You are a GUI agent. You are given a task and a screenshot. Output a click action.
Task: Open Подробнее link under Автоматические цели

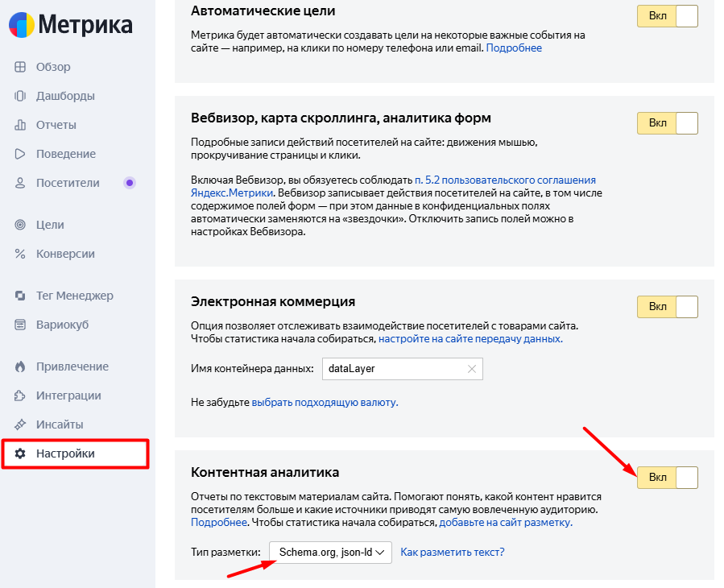point(514,48)
